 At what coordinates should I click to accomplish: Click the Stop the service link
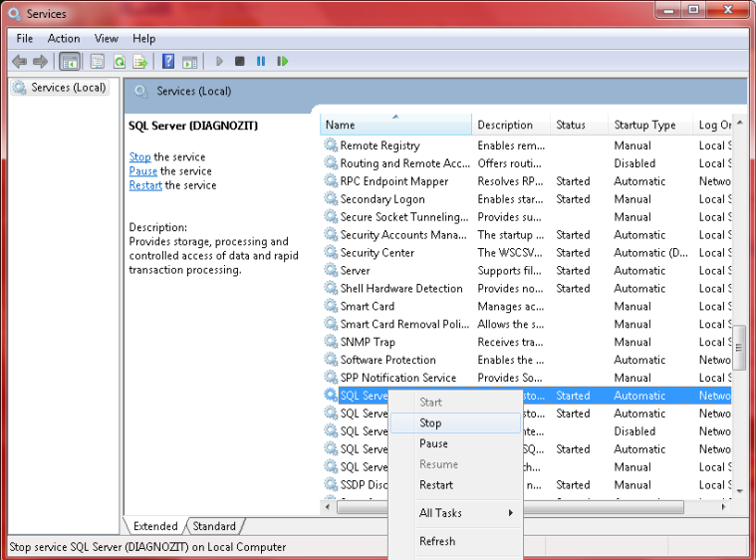(139, 156)
